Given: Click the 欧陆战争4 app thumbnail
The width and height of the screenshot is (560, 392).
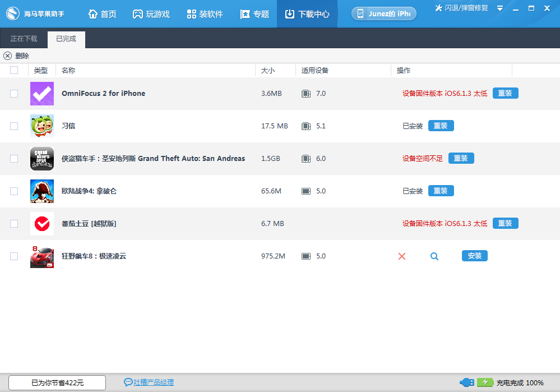Looking at the screenshot, I should [42, 191].
